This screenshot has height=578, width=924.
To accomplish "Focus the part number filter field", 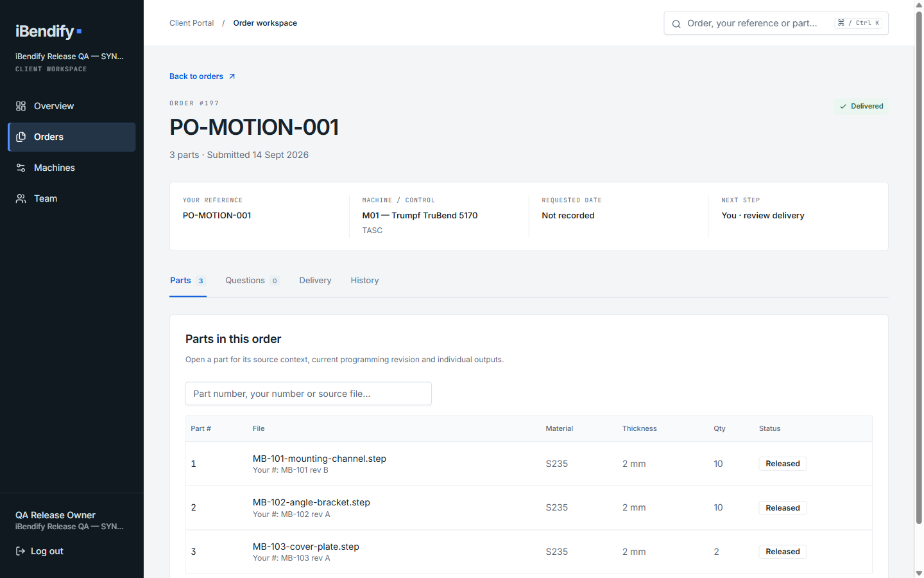I will (x=308, y=394).
